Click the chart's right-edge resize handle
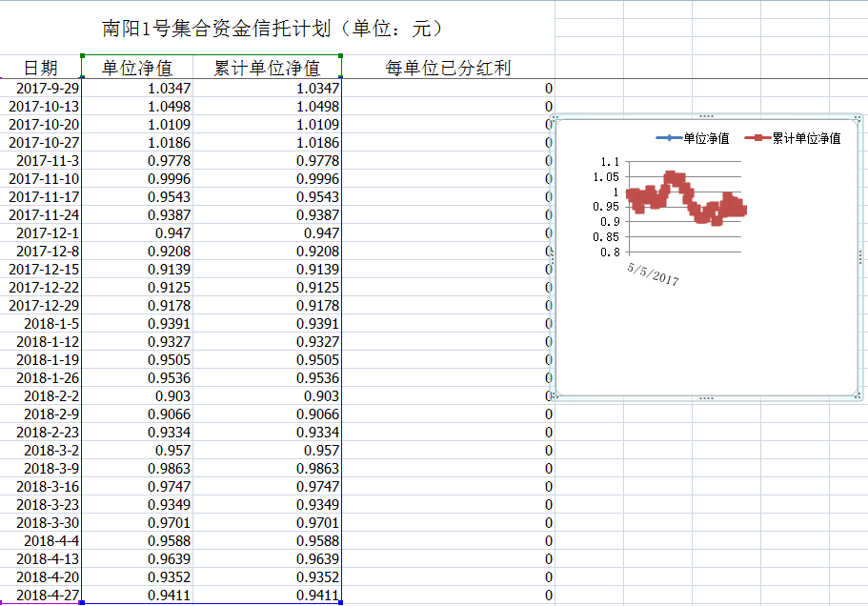Viewport: 868px width, 606px height. coord(862,256)
